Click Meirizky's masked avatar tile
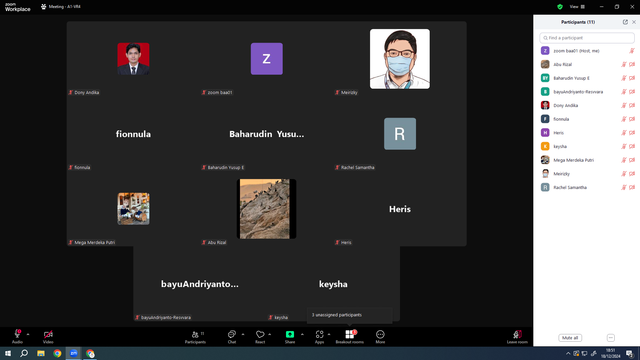The width and height of the screenshot is (640, 360). [x=400, y=59]
